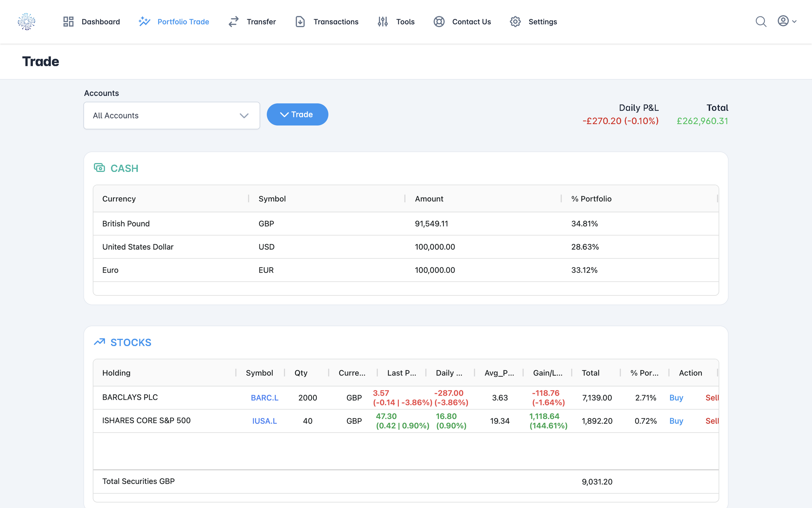Click the Dashboard grid icon
This screenshot has width=812, height=508.
point(68,22)
